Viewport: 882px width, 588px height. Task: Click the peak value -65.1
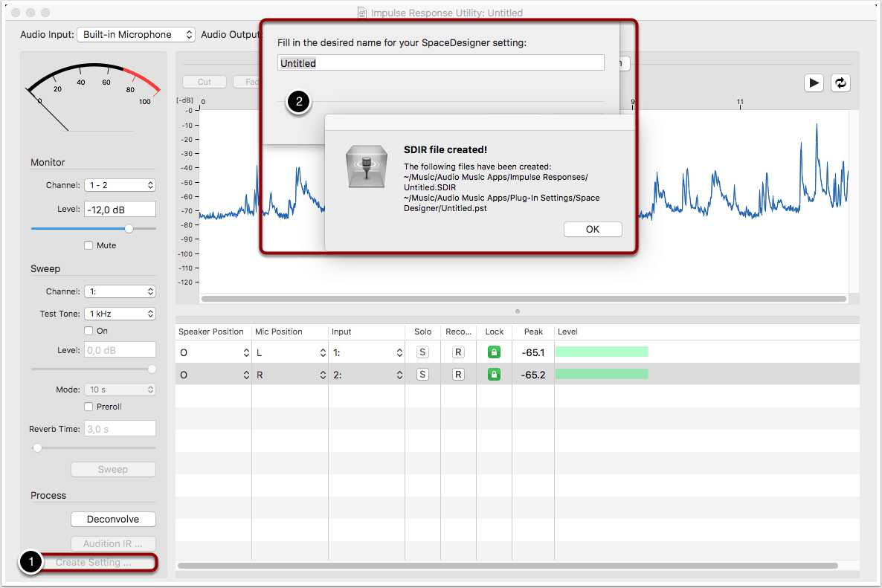pyautogui.click(x=532, y=352)
